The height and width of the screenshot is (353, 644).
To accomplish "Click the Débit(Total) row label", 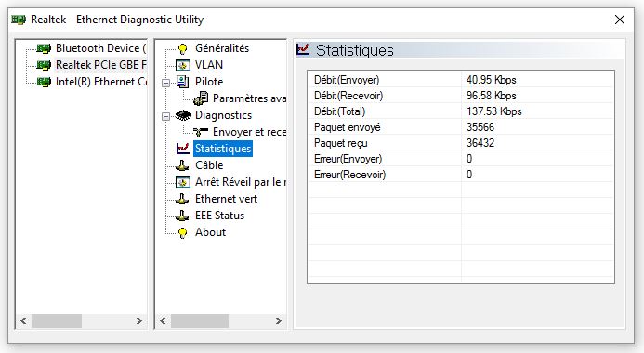I will click(x=340, y=111).
